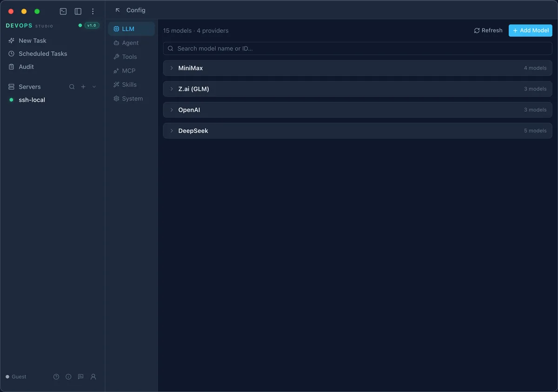Screen dimensions: 558x392
Task: Select the Skills tab
Action: [x=132, y=85]
